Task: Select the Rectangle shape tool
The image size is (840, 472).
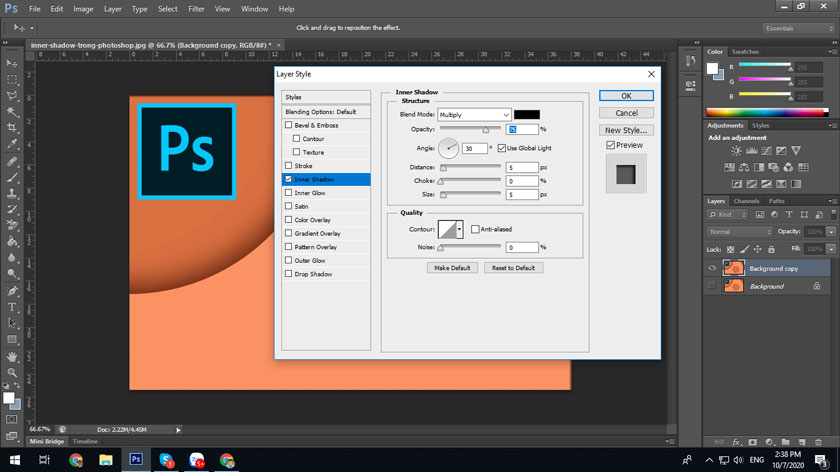Action: point(12,340)
